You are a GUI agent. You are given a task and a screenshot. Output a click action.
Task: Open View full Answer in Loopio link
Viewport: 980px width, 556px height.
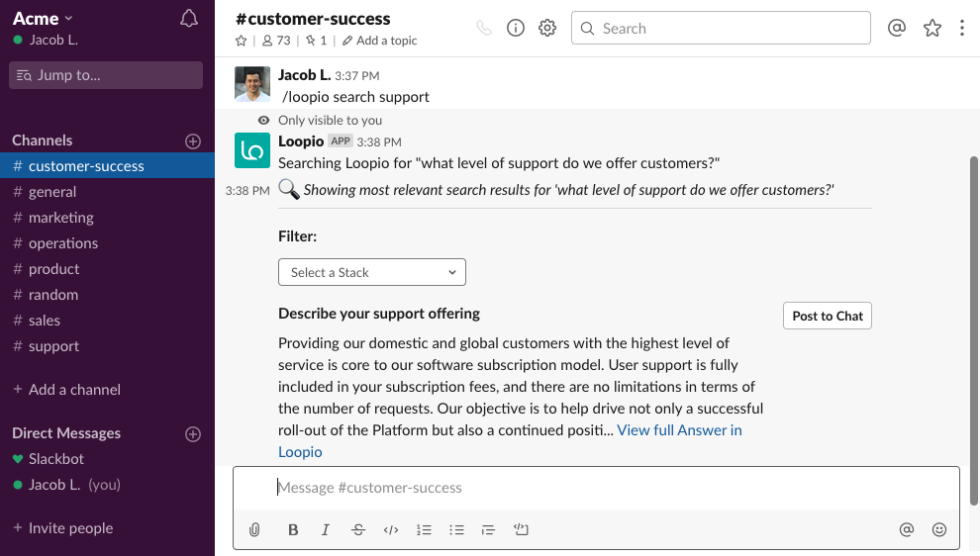679,430
